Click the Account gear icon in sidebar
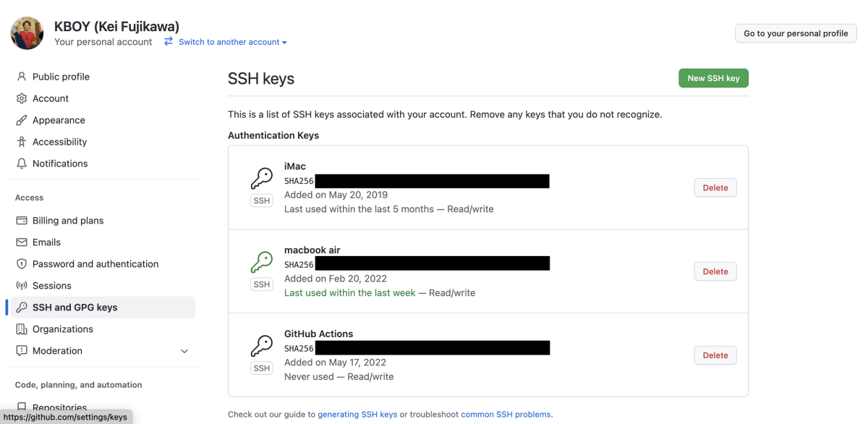This screenshot has height=424, width=868. click(22, 98)
